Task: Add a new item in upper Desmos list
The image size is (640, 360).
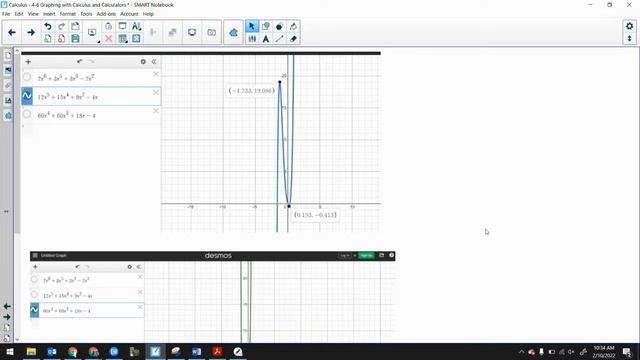Action: click(x=28, y=62)
